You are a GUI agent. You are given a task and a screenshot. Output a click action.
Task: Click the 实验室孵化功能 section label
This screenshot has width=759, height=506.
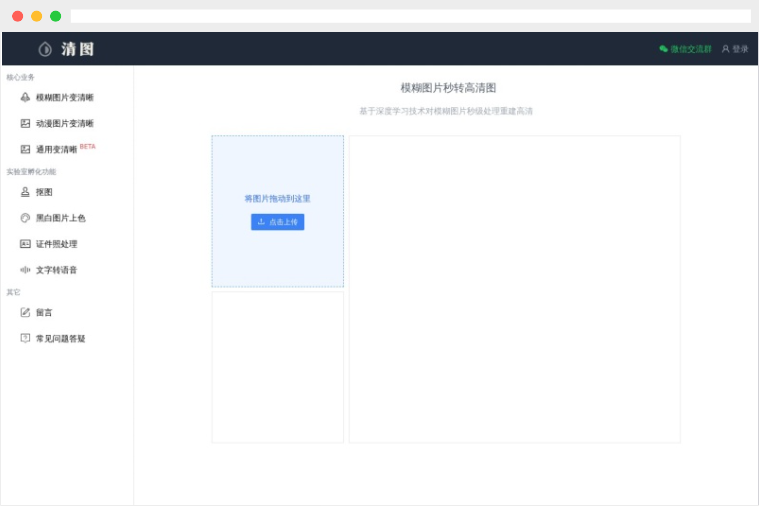click(x=31, y=171)
